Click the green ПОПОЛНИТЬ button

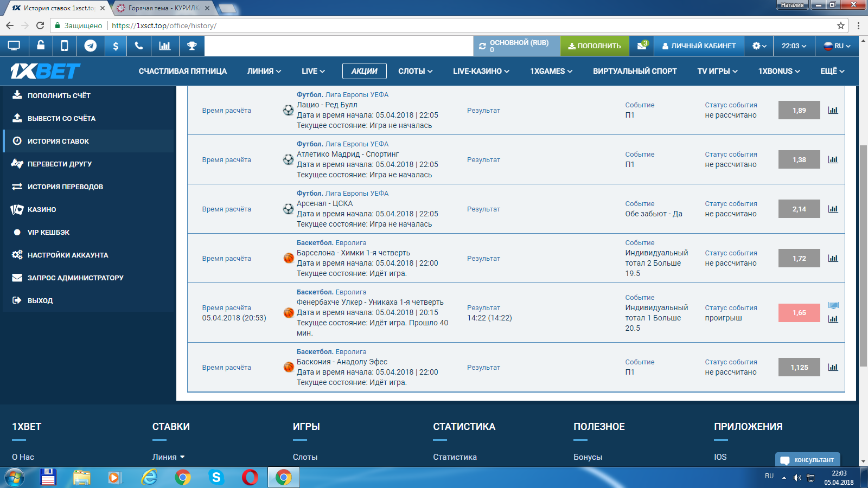pyautogui.click(x=594, y=46)
